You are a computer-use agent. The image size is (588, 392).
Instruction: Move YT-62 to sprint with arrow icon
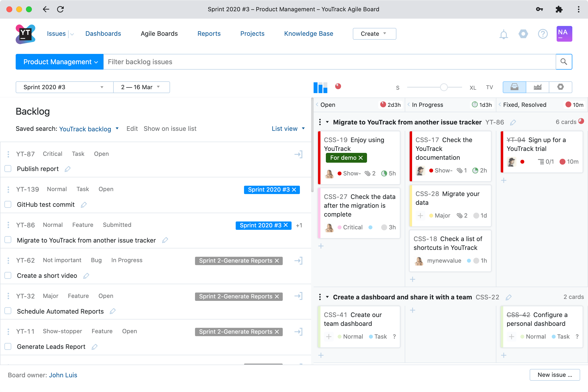pyautogui.click(x=298, y=261)
